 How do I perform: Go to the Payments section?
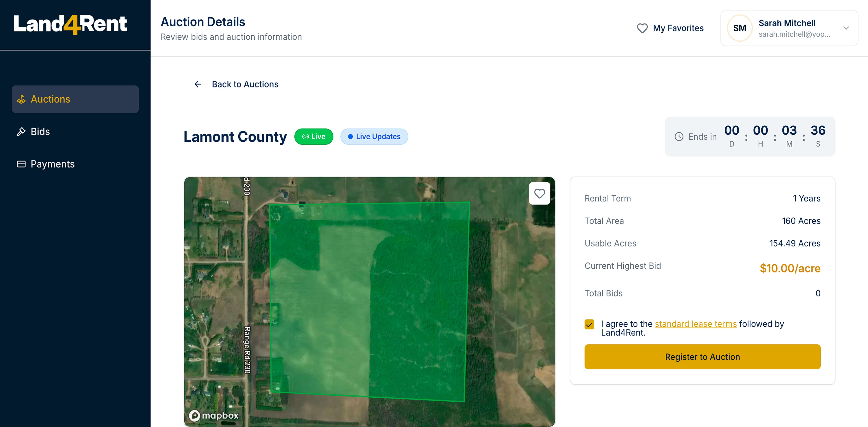pyautogui.click(x=52, y=164)
